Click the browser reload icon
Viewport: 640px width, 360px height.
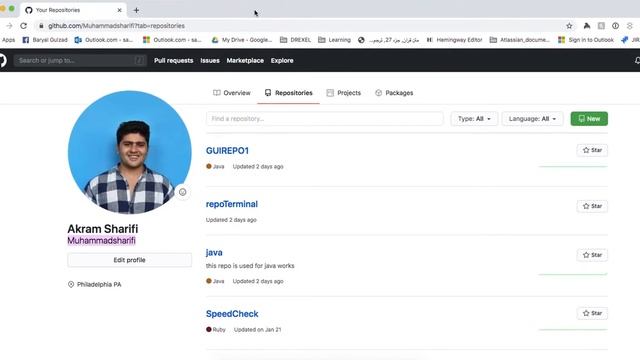click(24, 26)
